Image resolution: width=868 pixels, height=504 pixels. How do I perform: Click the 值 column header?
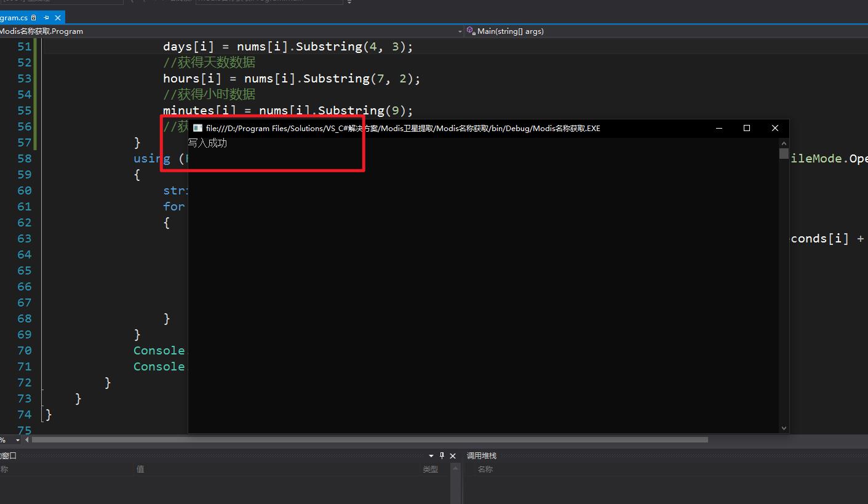click(140, 469)
